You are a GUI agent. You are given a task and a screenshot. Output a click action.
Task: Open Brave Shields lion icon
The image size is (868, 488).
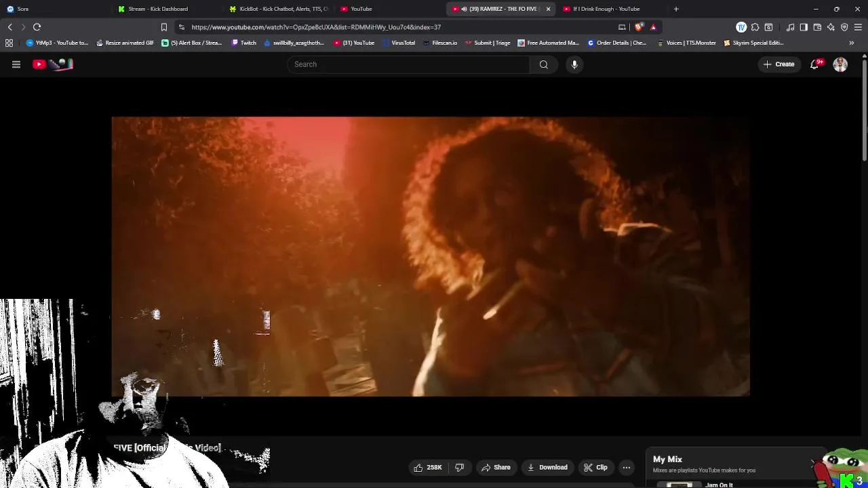tap(639, 27)
